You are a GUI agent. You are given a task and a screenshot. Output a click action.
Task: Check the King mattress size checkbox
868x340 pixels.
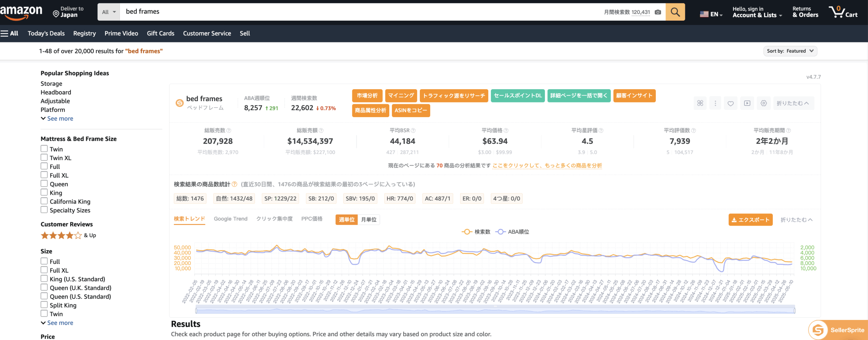[x=44, y=192]
